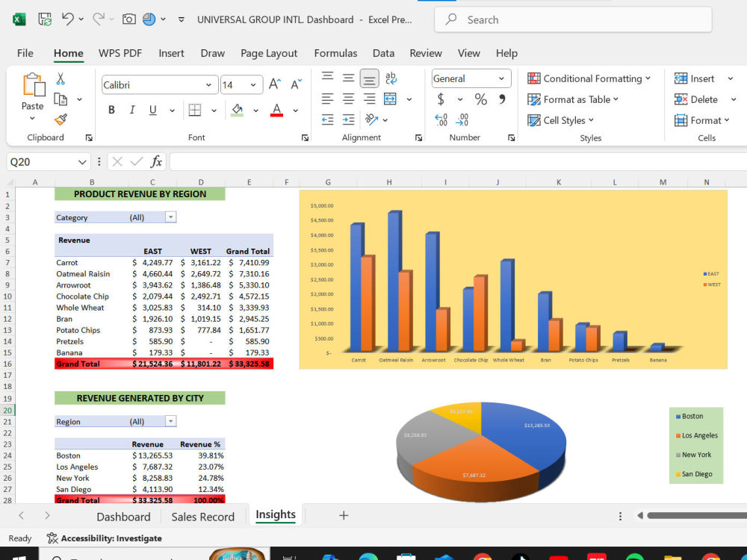The width and height of the screenshot is (747, 560).
Task: Toggle Italic formatting
Action: click(x=132, y=110)
